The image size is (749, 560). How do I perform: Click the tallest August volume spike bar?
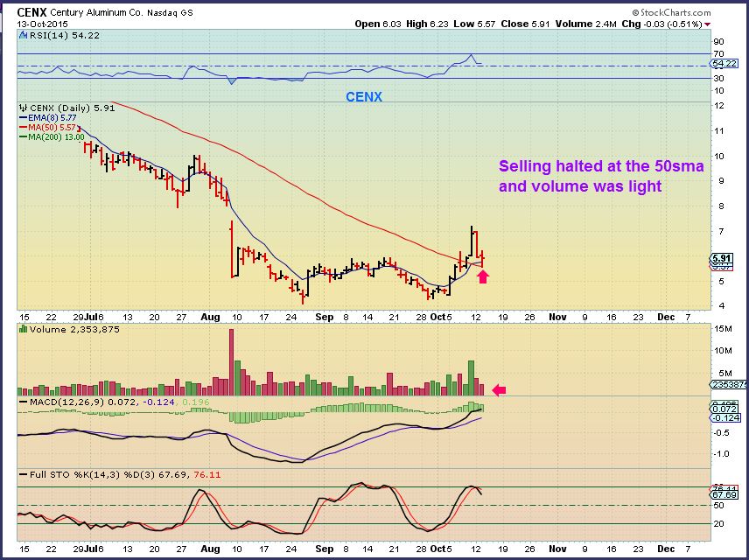pyautogui.click(x=232, y=362)
